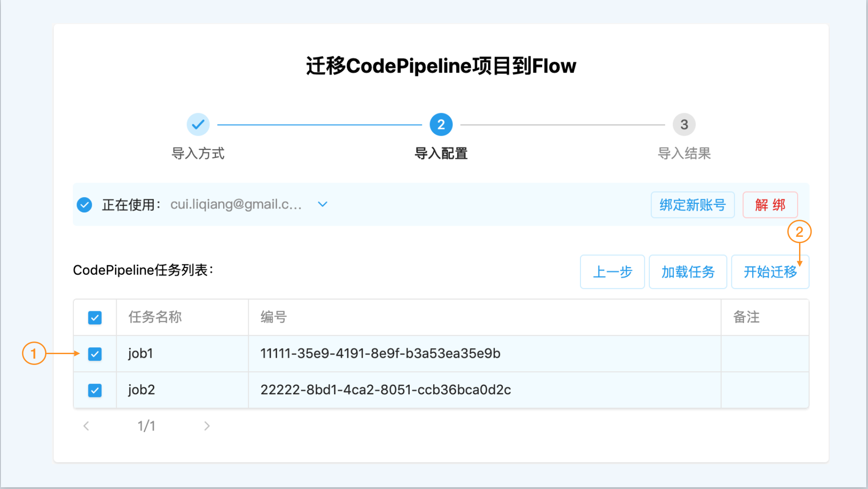The width and height of the screenshot is (868, 489).
Task: Click 上一步 button
Action: click(612, 272)
